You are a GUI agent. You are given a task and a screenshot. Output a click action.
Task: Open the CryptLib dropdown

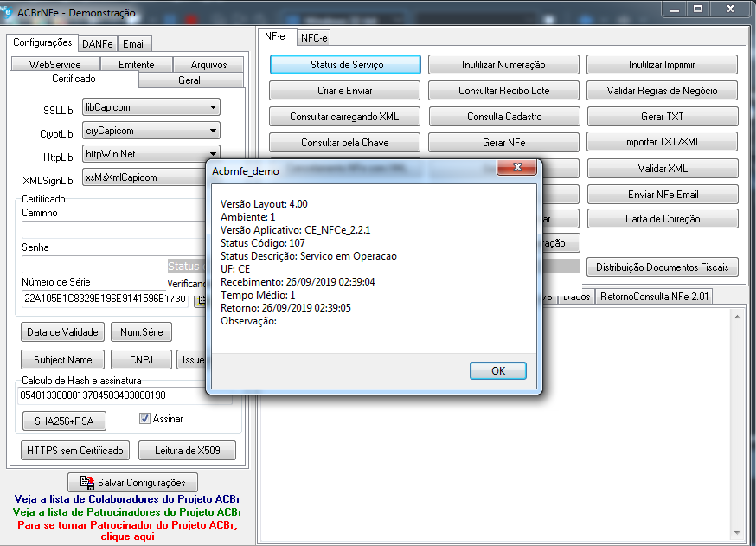(151, 131)
